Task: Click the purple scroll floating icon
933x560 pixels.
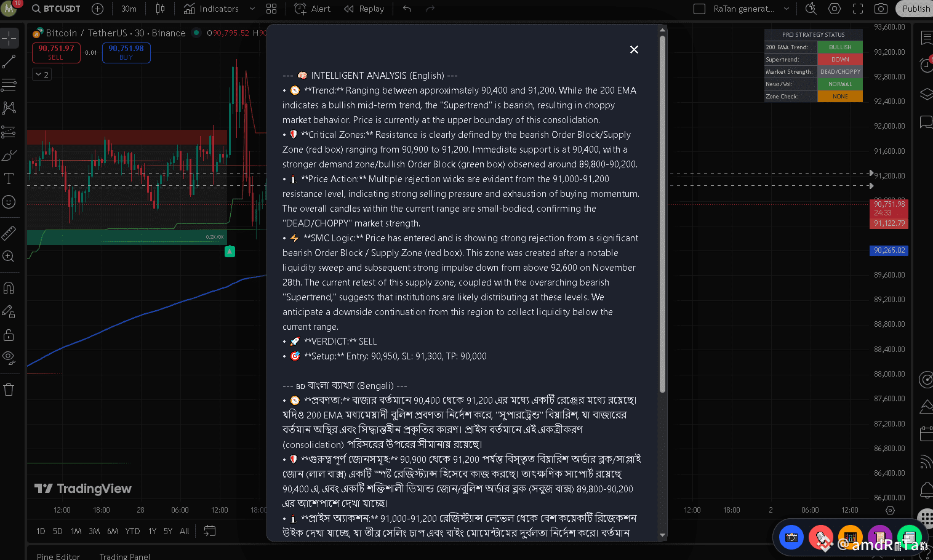Action: (880, 538)
